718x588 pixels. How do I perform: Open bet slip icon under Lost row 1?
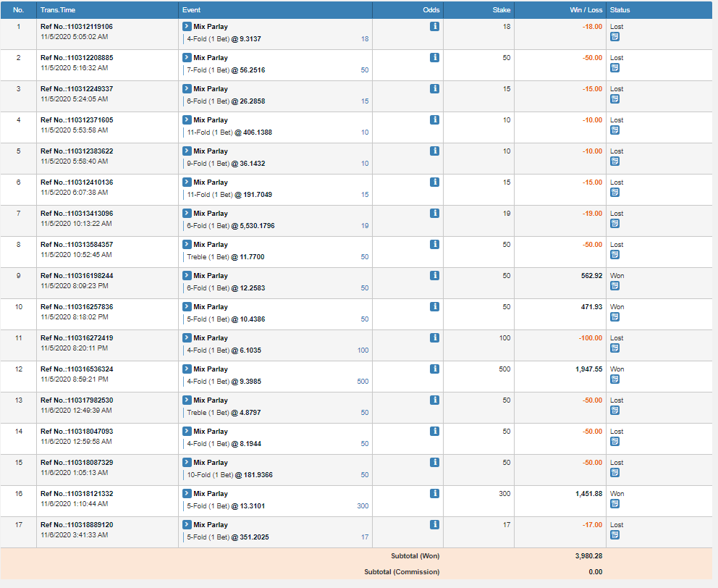pos(615,37)
